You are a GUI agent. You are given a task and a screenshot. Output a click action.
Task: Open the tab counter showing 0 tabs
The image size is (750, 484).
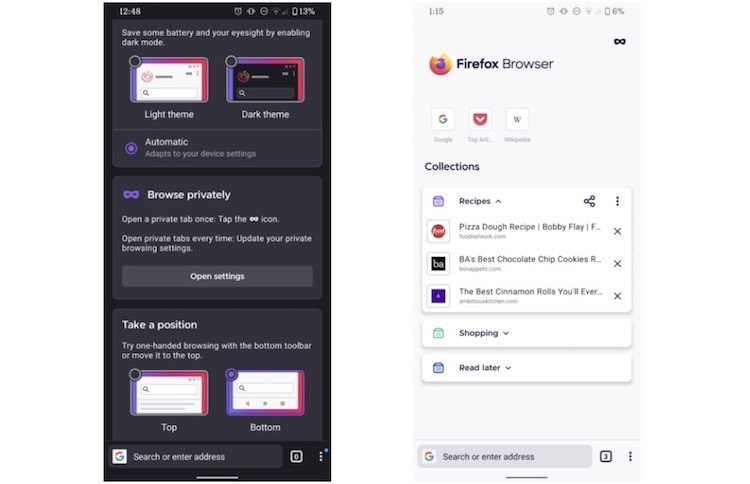(296, 457)
